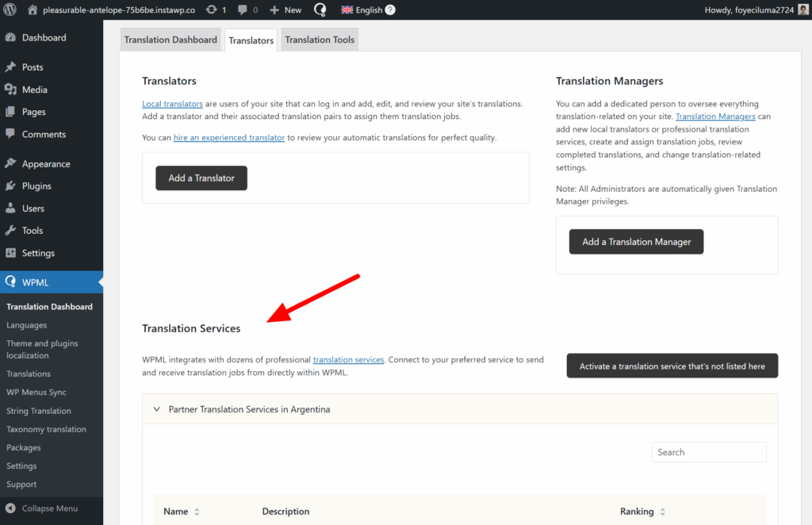Open the hire an experienced translator link

229,137
